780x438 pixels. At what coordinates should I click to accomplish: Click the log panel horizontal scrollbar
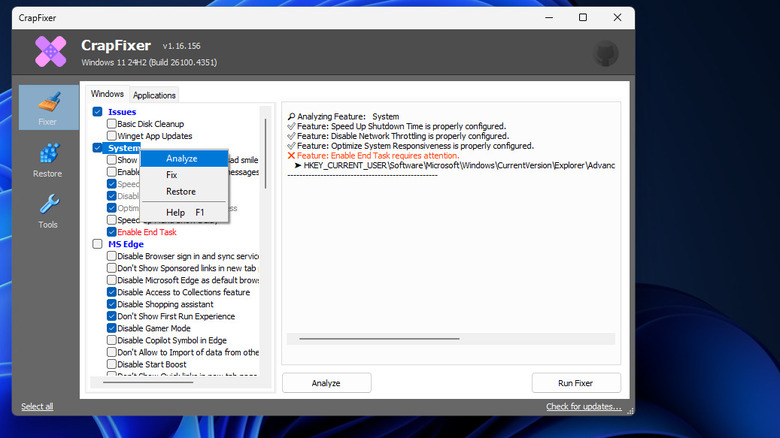tap(379, 339)
